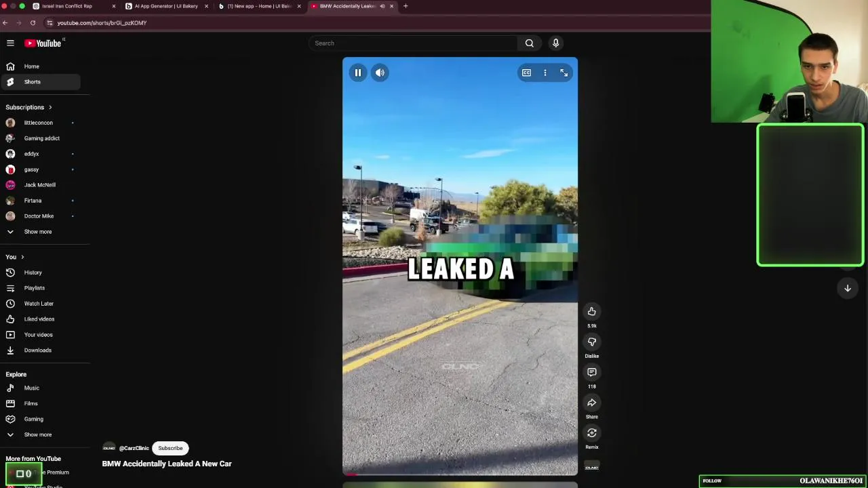The image size is (868, 488).
Task: Open site information icon in address bar
Action: coord(50,23)
